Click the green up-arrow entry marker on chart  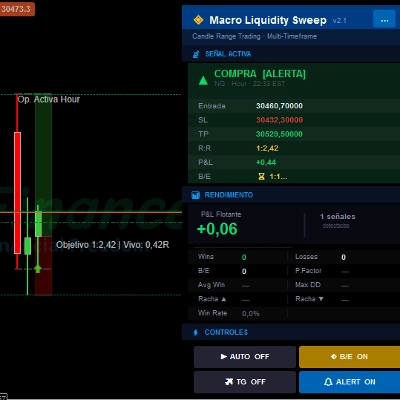click(x=38, y=268)
